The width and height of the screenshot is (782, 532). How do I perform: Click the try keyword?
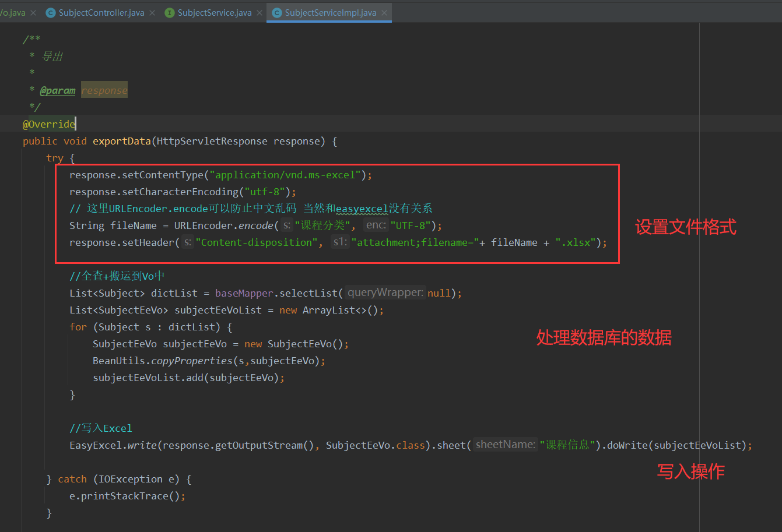pos(55,158)
